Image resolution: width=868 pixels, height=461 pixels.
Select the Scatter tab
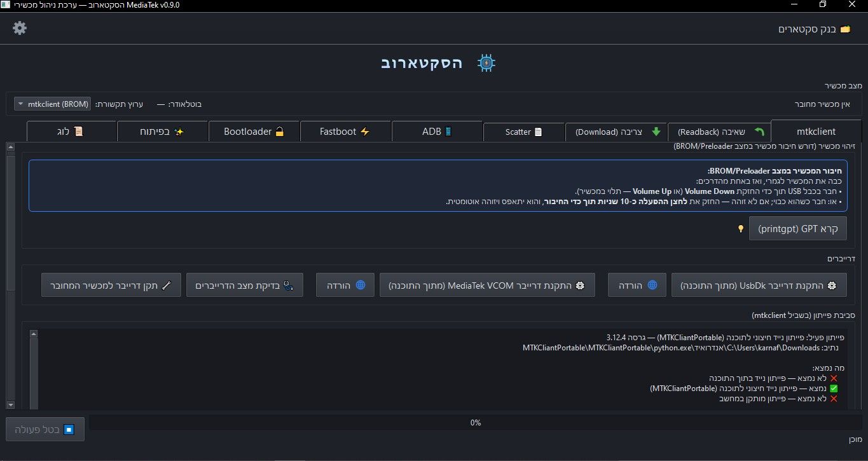pyautogui.click(x=524, y=132)
